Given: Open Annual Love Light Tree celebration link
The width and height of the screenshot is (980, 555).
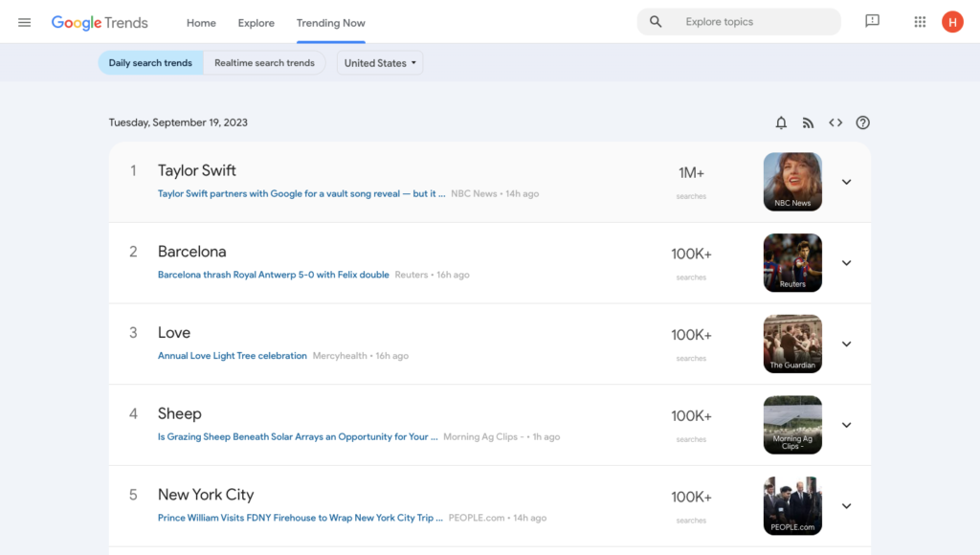Looking at the screenshot, I should click(x=232, y=356).
